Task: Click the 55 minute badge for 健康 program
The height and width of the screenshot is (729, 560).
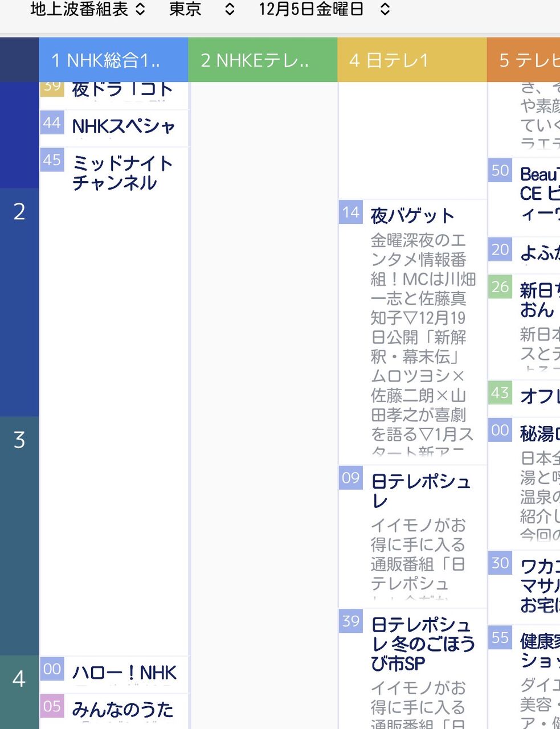Action: pos(500,637)
